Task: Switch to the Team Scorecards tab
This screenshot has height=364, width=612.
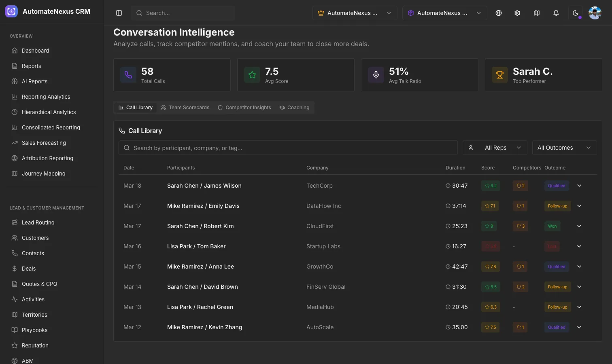Action: click(x=185, y=108)
